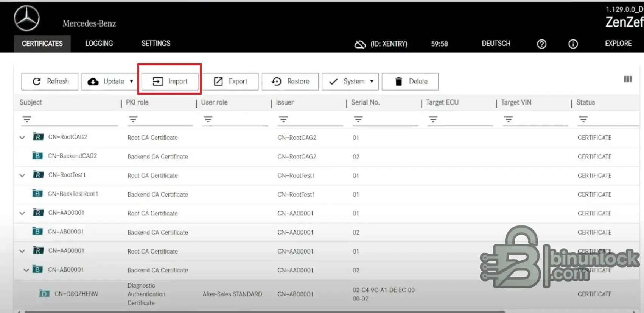Switch language to Deutsch
The image size is (644, 313).
pos(496,44)
